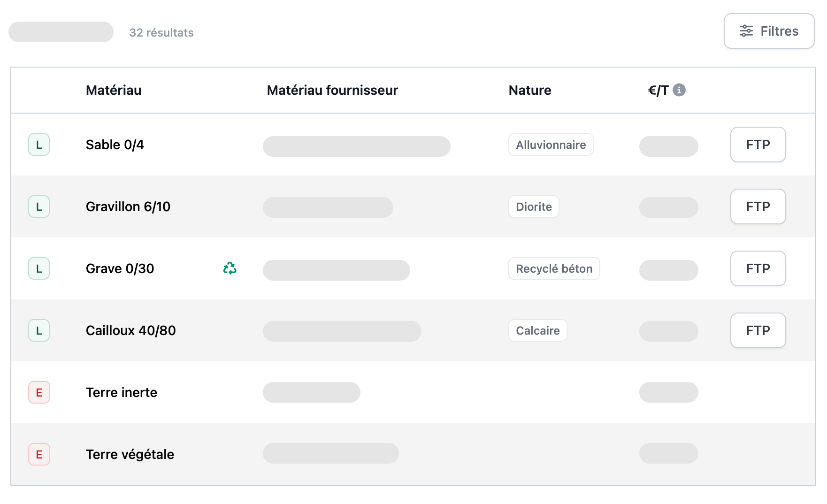Click the info icon beside the €/T header

tap(680, 90)
